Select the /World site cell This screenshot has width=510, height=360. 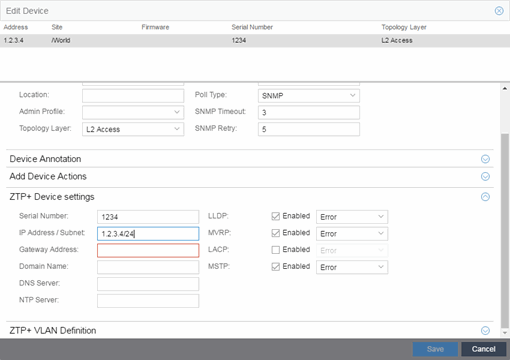[x=61, y=40]
